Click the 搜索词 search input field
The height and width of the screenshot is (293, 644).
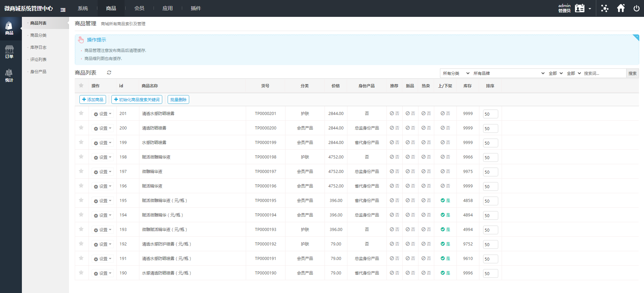coord(604,73)
